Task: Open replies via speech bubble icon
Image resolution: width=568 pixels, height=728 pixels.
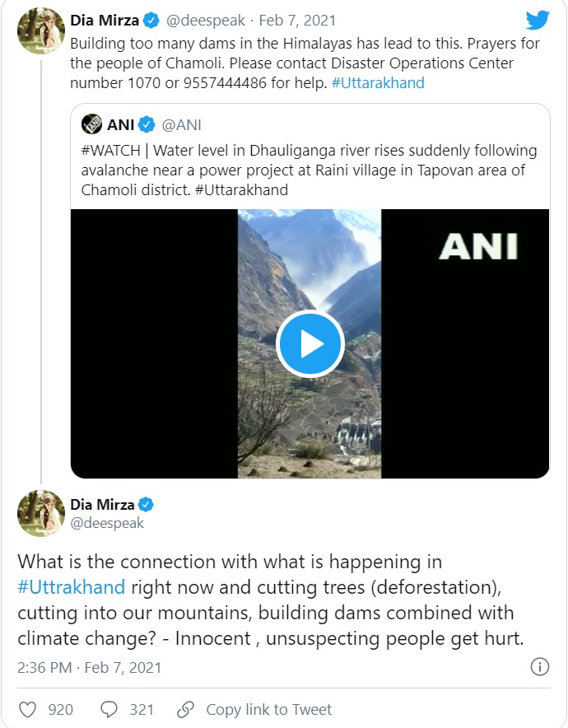Action: point(109,709)
